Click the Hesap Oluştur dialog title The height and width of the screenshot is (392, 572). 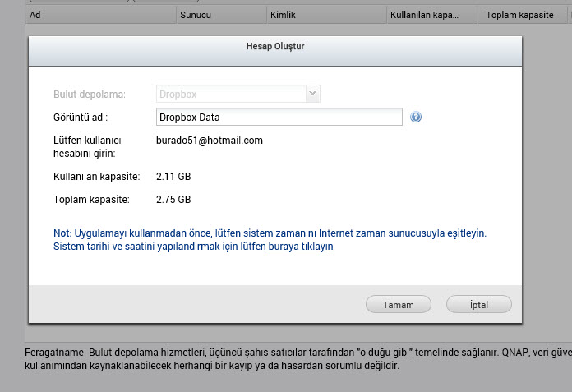[275, 46]
